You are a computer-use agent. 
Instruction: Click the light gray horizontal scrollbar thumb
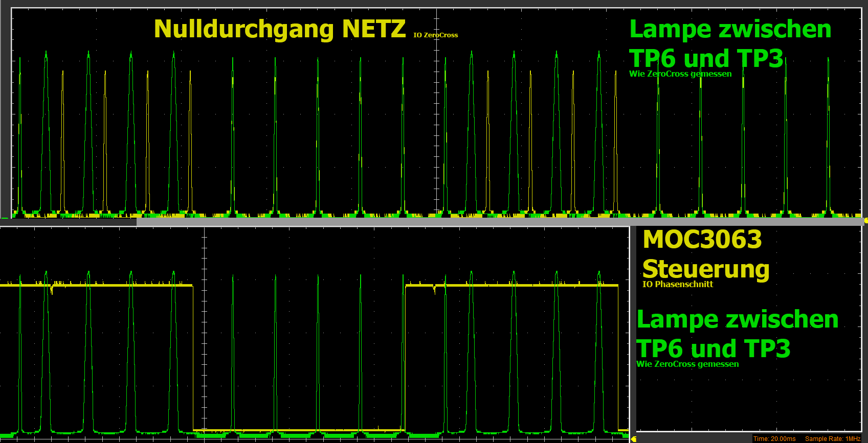[500, 222]
